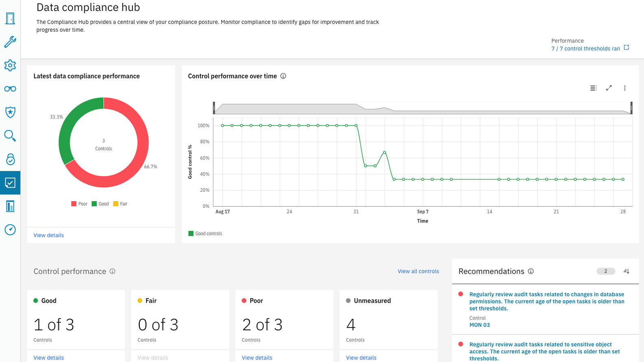644x362 pixels.
Task: Click 'Sep 7' axis label
Action: click(423, 212)
